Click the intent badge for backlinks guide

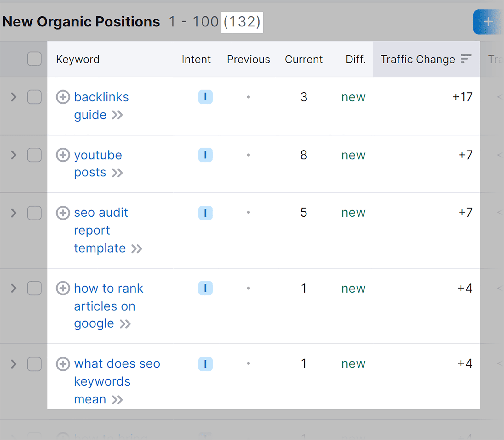205,97
